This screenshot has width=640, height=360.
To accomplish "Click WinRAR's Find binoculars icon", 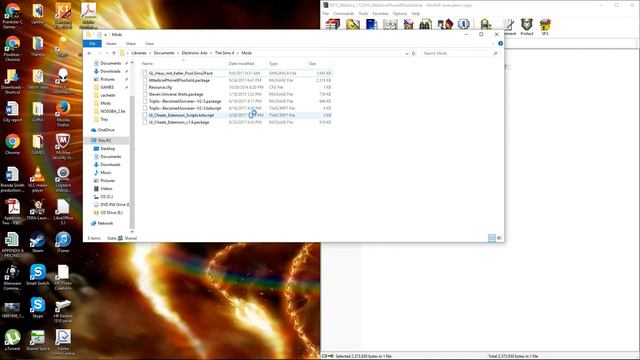I will (x=425, y=24).
